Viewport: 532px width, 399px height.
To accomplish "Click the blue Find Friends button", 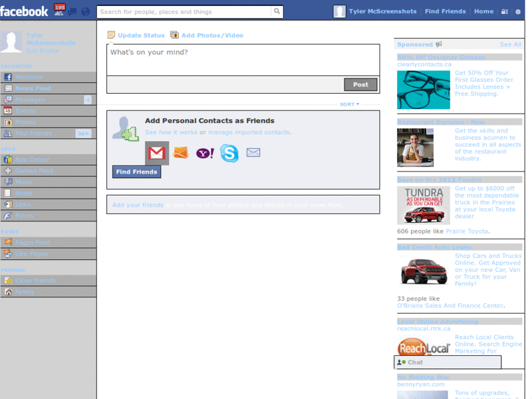I will tap(137, 172).
